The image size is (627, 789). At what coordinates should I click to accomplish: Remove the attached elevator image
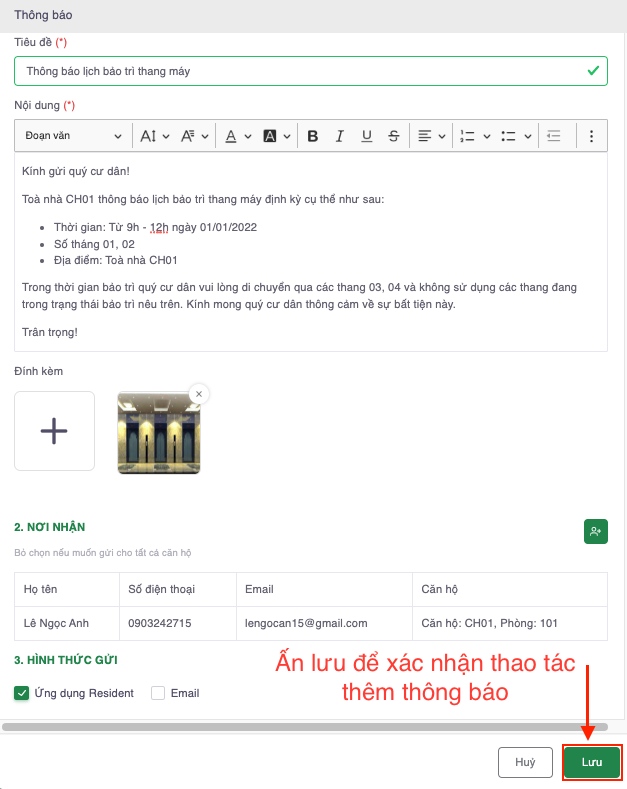198,394
